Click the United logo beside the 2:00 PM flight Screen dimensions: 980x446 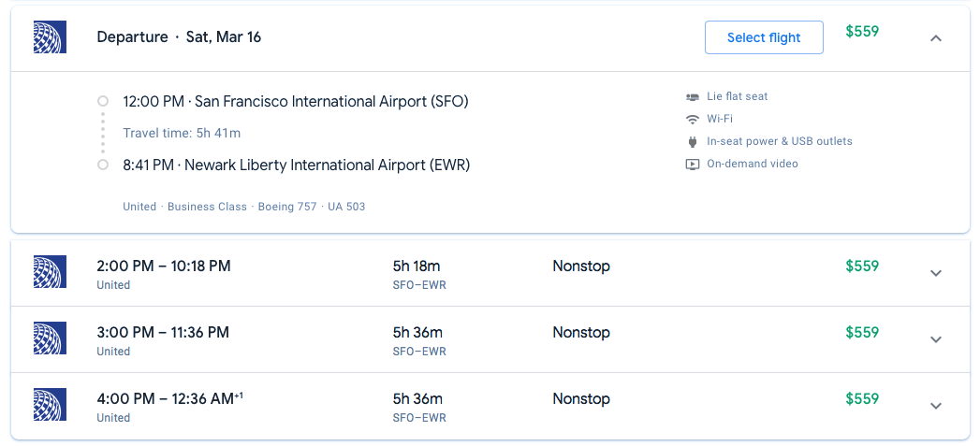click(x=49, y=272)
